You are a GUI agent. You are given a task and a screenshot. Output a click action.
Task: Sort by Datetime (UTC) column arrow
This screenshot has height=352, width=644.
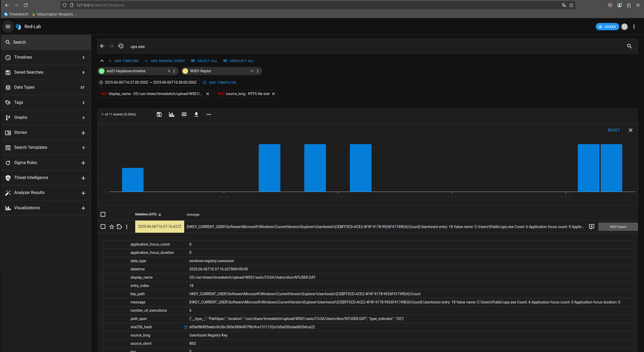click(160, 214)
